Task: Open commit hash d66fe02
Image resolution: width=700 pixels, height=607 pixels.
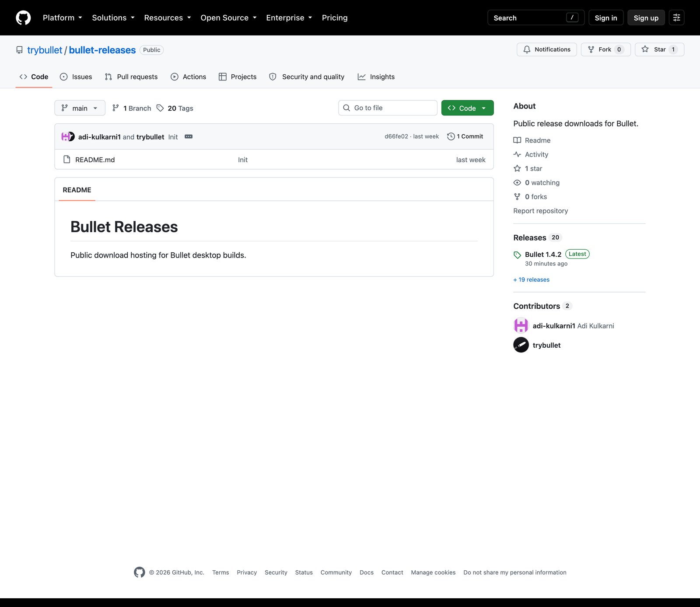Action: tap(396, 136)
